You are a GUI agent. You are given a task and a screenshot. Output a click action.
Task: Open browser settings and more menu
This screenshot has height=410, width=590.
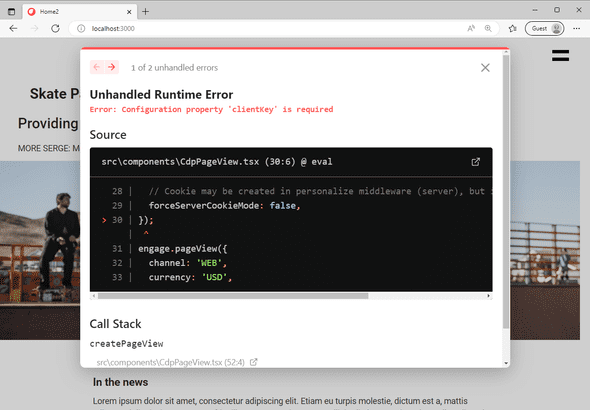[576, 29]
